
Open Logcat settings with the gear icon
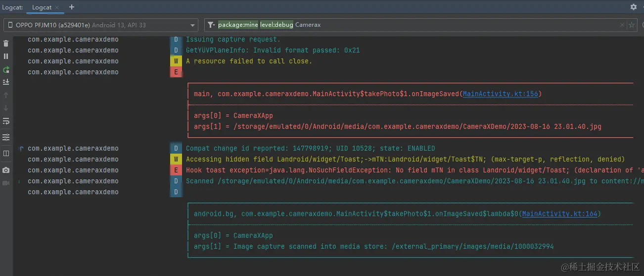click(633, 7)
